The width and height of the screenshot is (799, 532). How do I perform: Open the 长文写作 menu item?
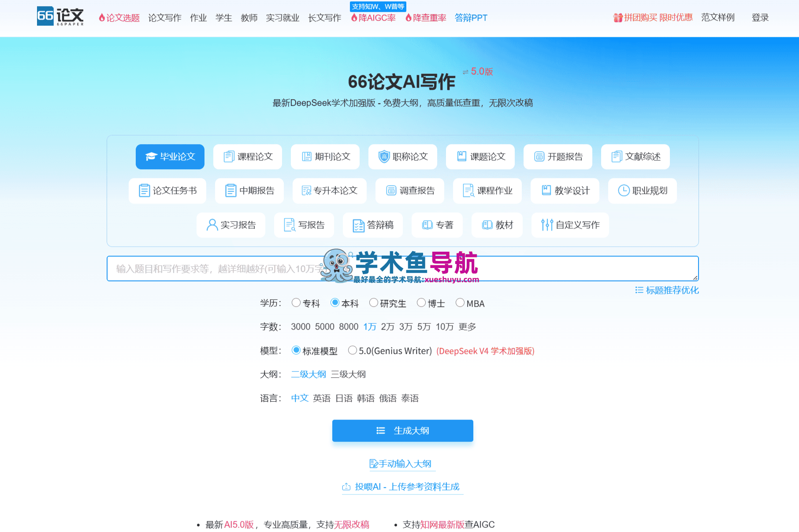click(324, 18)
